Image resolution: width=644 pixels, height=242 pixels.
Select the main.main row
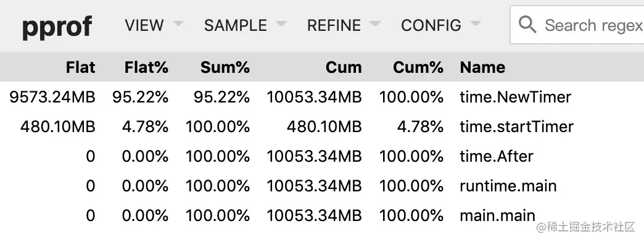[322, 215]
